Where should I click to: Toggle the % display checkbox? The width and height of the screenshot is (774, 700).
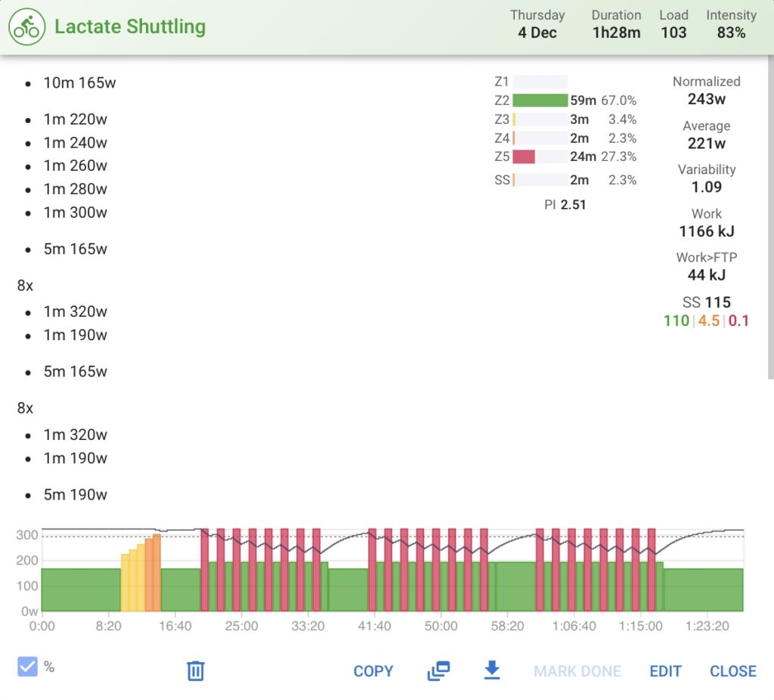(29, 666)
